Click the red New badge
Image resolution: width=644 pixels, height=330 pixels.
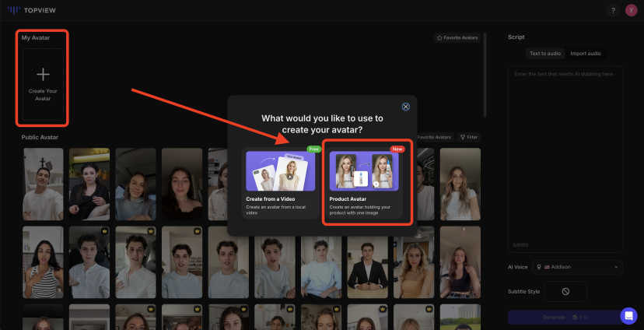[397, 149]
